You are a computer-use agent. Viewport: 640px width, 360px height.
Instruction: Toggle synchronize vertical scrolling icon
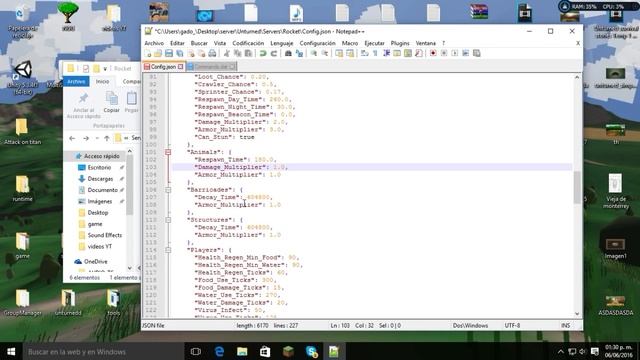point(339,53)
